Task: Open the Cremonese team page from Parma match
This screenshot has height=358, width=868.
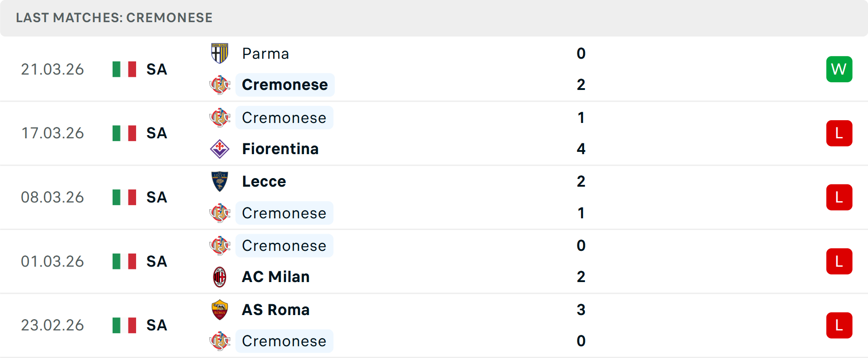Action: point(285,85)
